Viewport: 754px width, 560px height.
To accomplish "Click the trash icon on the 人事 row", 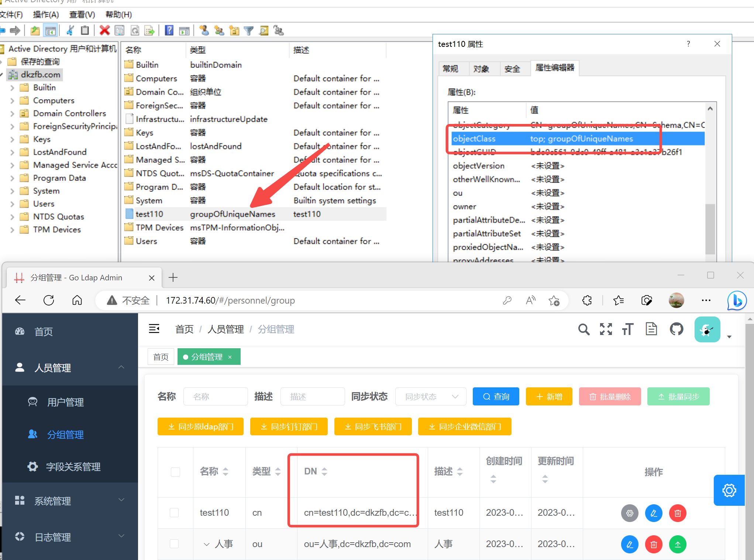I will (654, 544).
